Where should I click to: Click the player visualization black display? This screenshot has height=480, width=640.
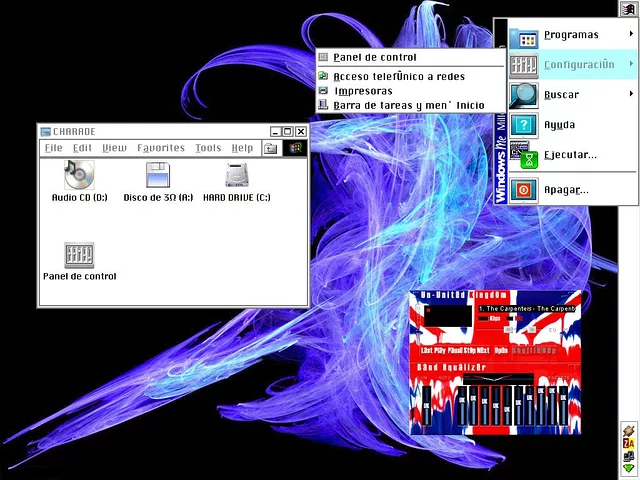pos(448,316)
